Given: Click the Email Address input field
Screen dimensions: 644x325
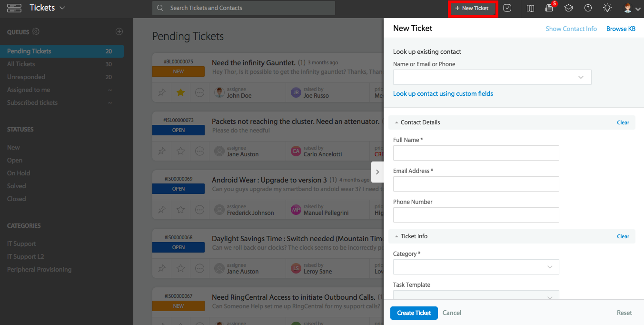Looking at the screenshot, I should click(x=476, y=184).
